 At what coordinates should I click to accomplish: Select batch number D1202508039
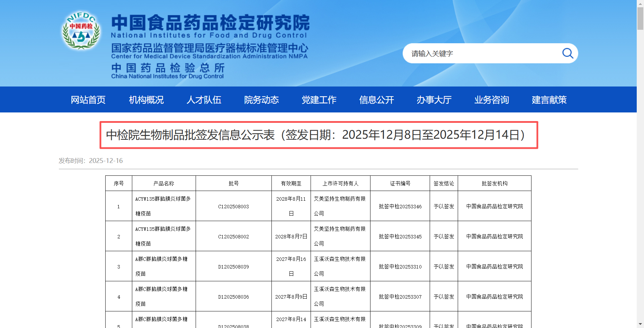[234, 267]
